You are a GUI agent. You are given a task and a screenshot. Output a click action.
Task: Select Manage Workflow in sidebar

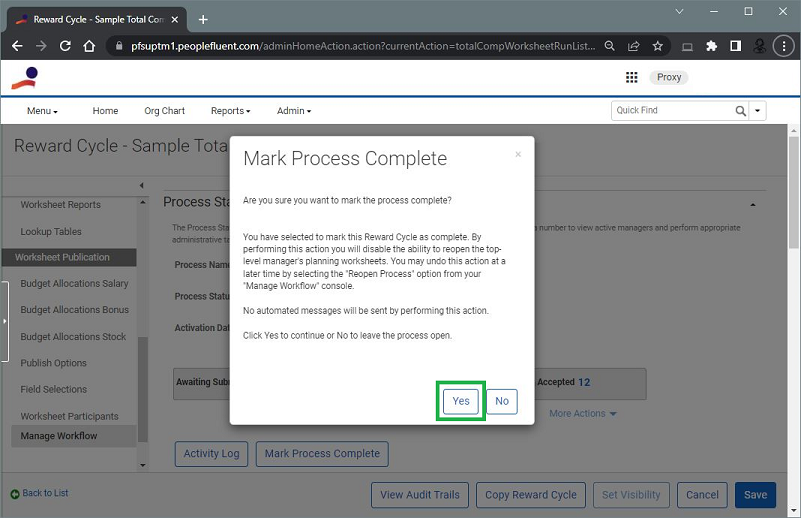(74, 436)
